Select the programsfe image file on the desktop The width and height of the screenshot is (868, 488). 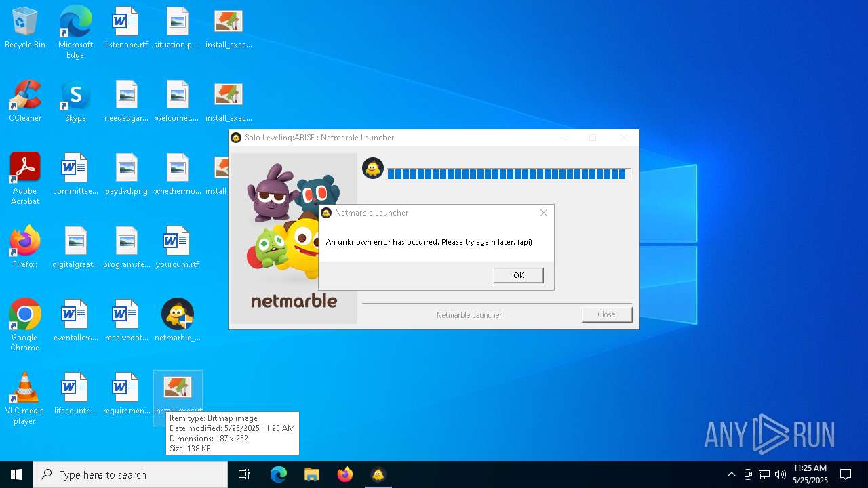126,248
